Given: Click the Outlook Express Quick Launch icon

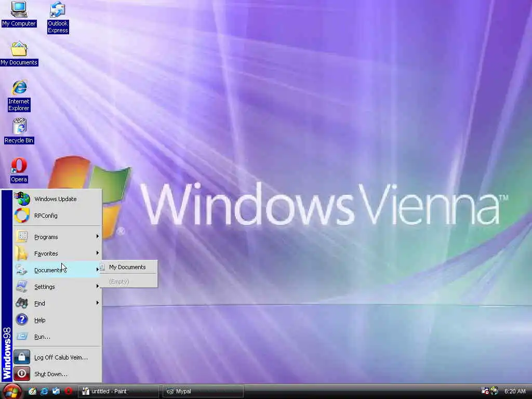Looking at the screenshot, I should pos(56,391).
